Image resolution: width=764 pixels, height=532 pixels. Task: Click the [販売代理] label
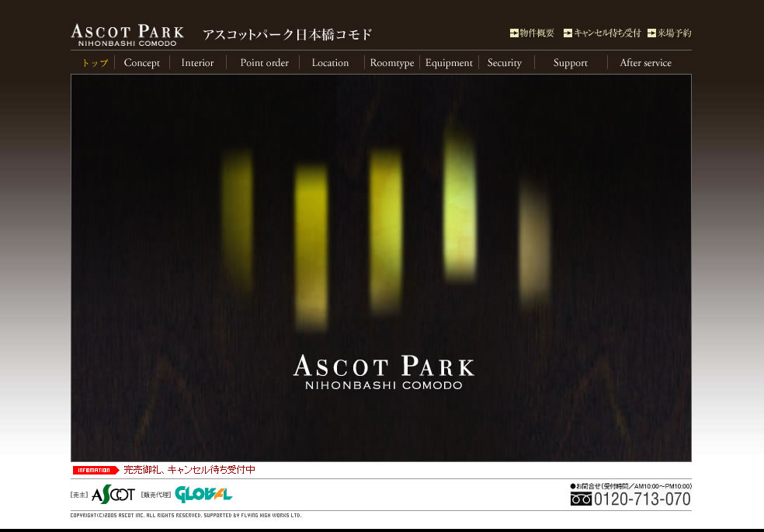155,495
